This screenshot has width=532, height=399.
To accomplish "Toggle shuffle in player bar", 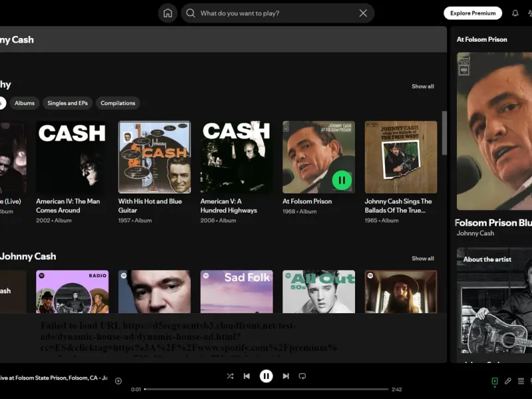I will (x=230, y=376).
